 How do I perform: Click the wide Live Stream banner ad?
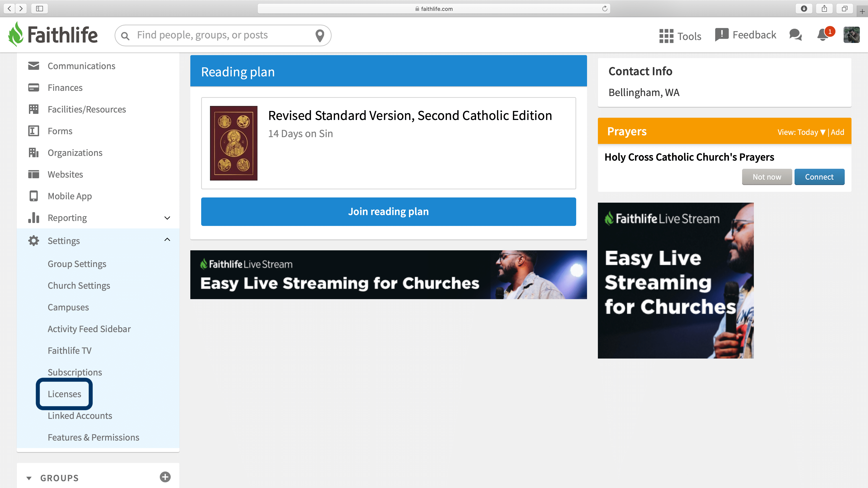pos(388,274)
